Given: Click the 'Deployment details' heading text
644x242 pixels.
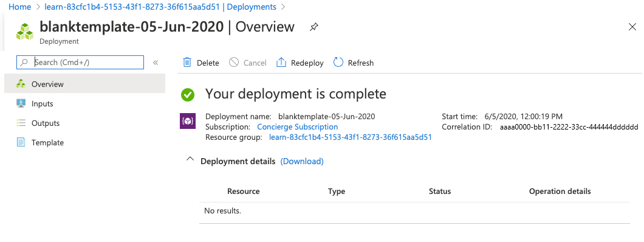Looking at the screenshot, I should [x=238, y=162].
